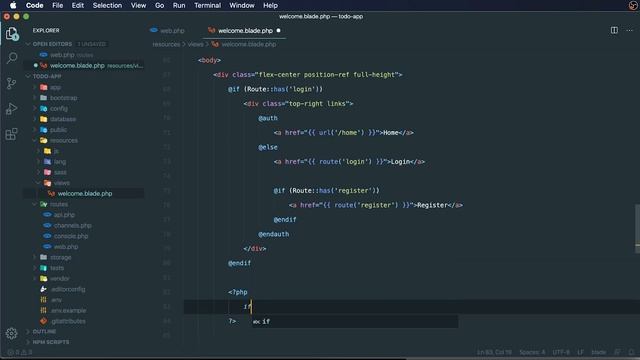
Task: Select the welcome.blade.php editor tab
Action: point(244,31)
